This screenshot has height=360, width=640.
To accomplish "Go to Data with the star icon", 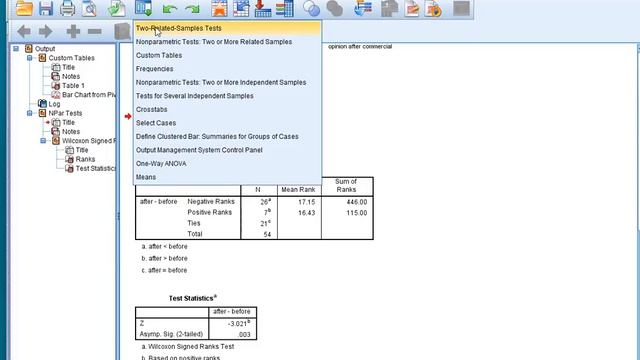I will coord(219,8).
